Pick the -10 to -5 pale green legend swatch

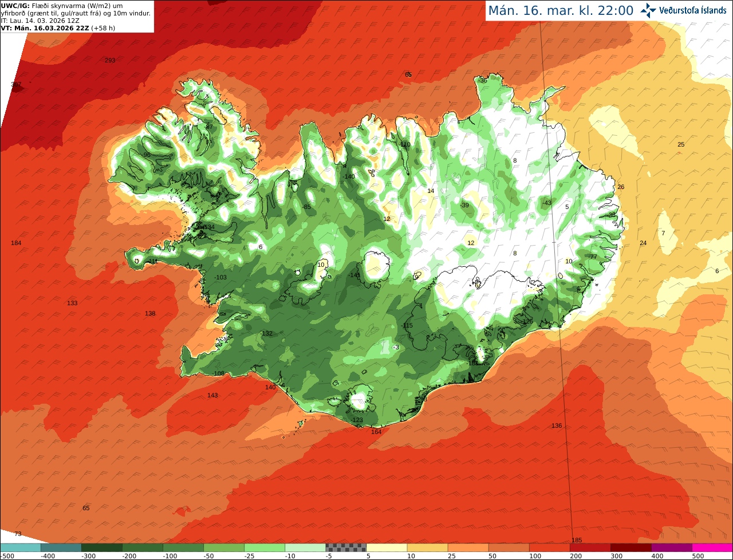(x=305, y=547)
